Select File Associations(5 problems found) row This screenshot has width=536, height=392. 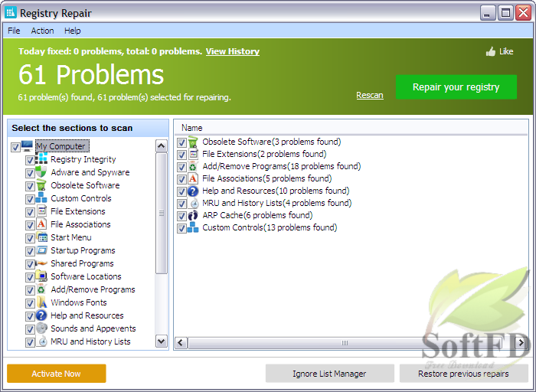pos(267,178)
